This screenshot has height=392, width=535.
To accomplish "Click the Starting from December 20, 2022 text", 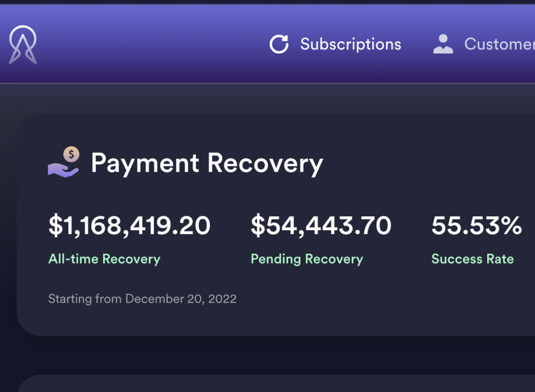I will click(142, 299).
